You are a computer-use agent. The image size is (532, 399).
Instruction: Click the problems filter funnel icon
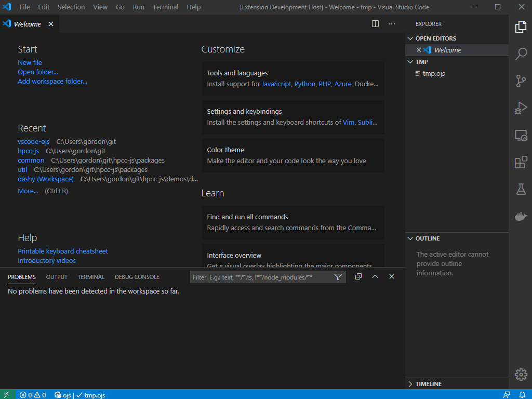tap(338, 277)
